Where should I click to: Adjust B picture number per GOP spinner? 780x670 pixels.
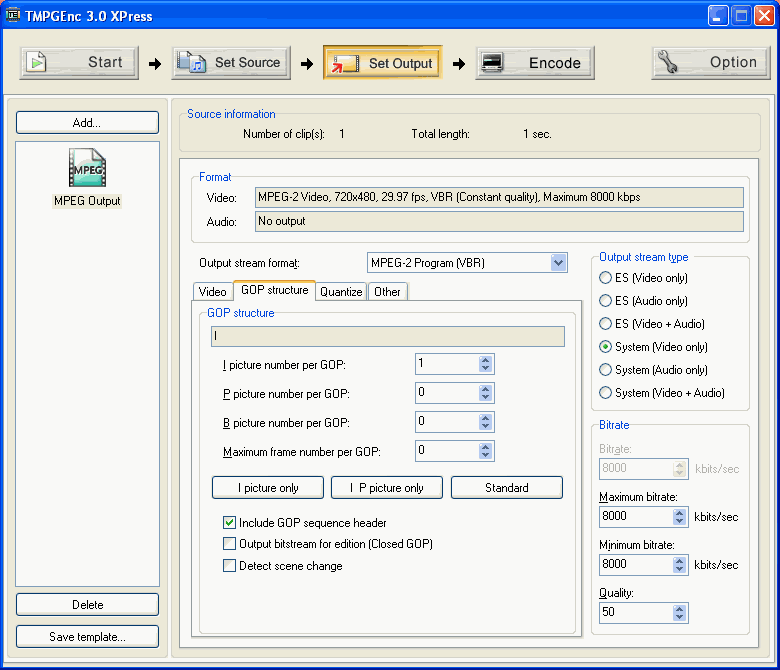486,422
